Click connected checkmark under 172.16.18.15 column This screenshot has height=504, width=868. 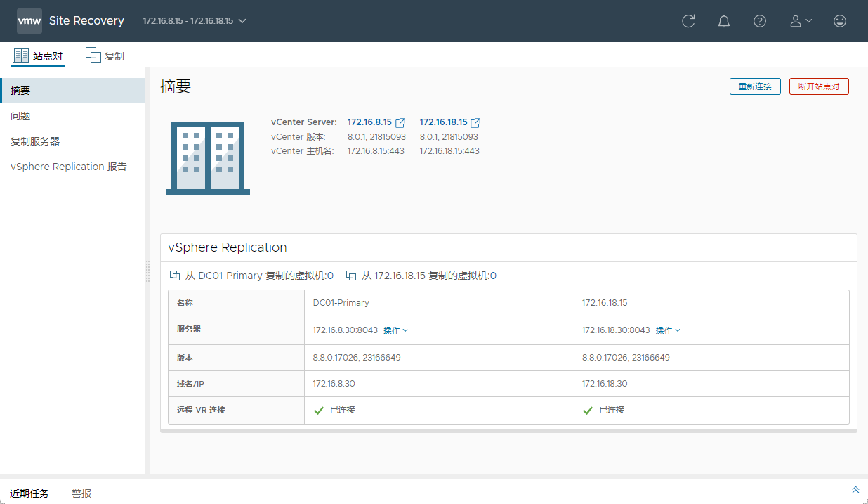pyautogui.click(x=588, y=410)
